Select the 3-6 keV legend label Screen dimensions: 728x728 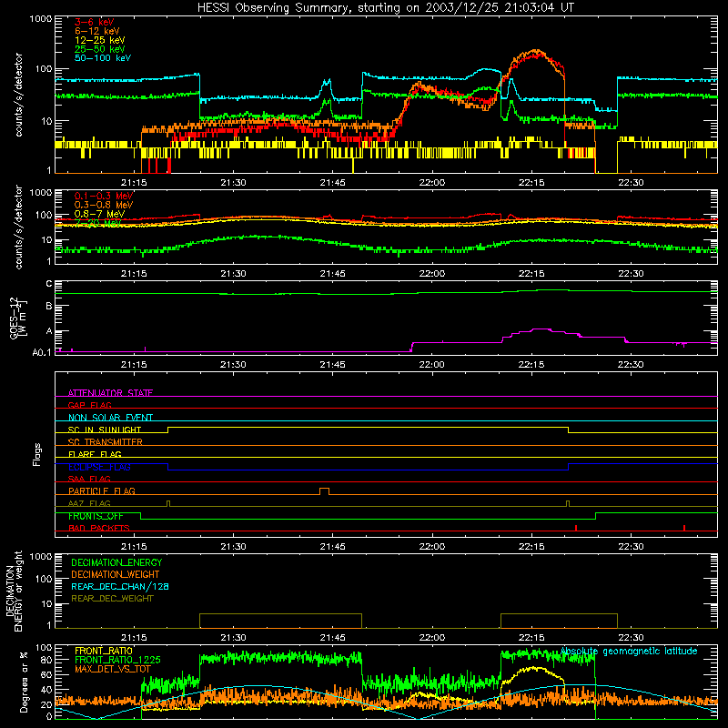[95, 22]
